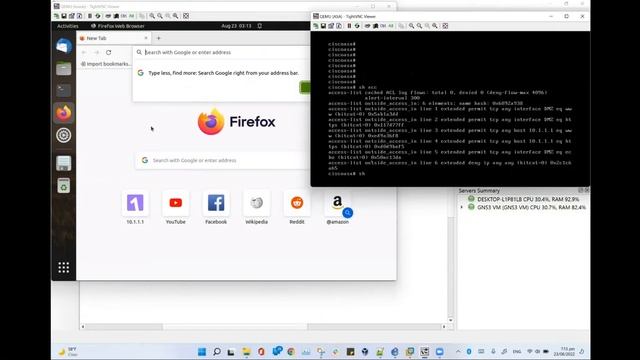Open the Wikipedia shortcut tile
This screenshot has height=360, width=640.
(x=256, y=207)
